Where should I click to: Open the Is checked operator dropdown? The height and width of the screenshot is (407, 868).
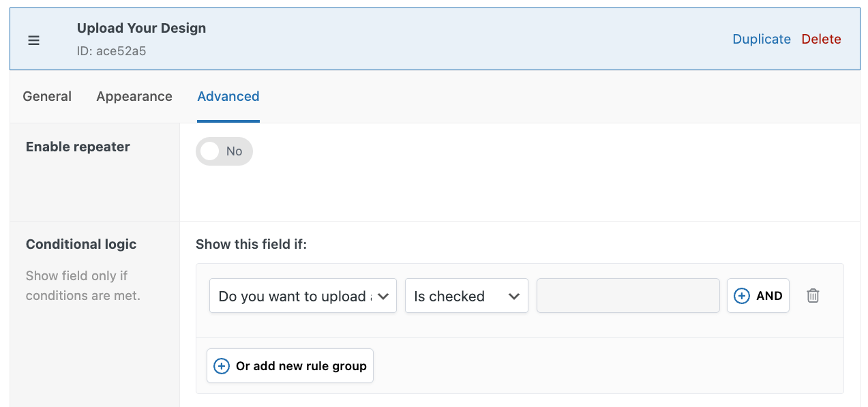click(466, 295)
